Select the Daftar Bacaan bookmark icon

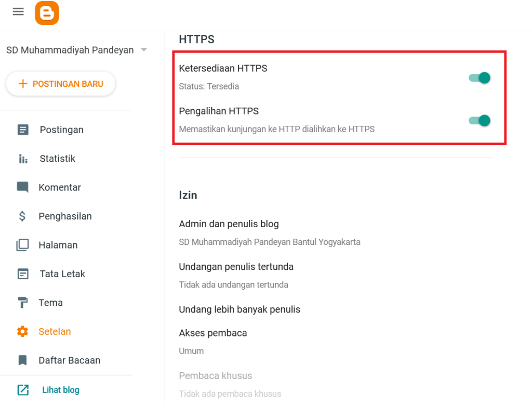click(x=23, y=360)
